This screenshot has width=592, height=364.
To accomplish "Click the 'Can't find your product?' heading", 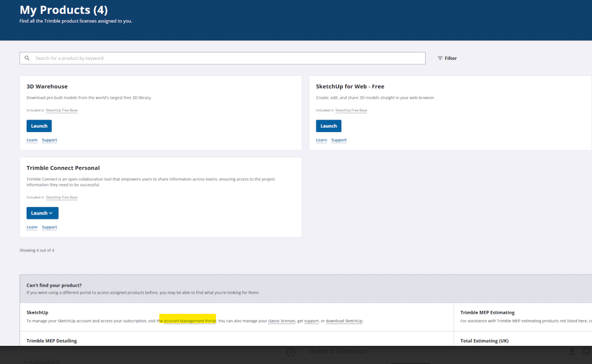I will coord(54,286).
